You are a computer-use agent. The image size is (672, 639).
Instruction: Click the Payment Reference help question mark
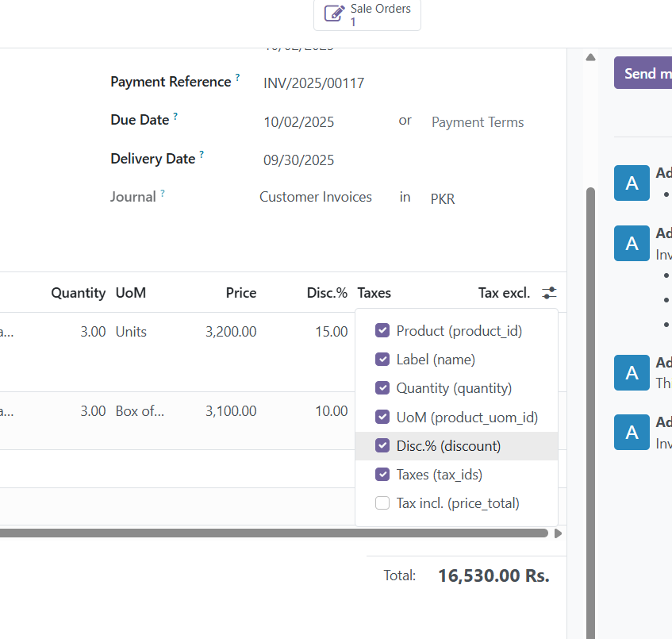pos(237,79)
